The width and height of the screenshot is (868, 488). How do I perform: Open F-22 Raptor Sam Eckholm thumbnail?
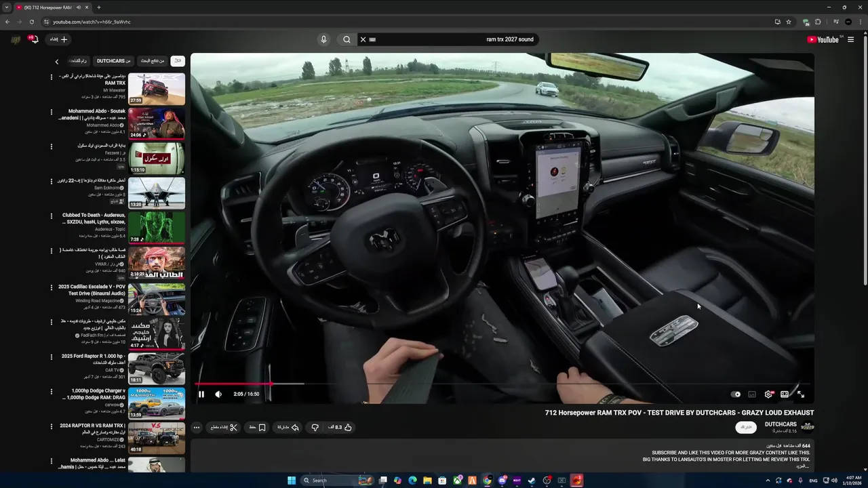157,193
